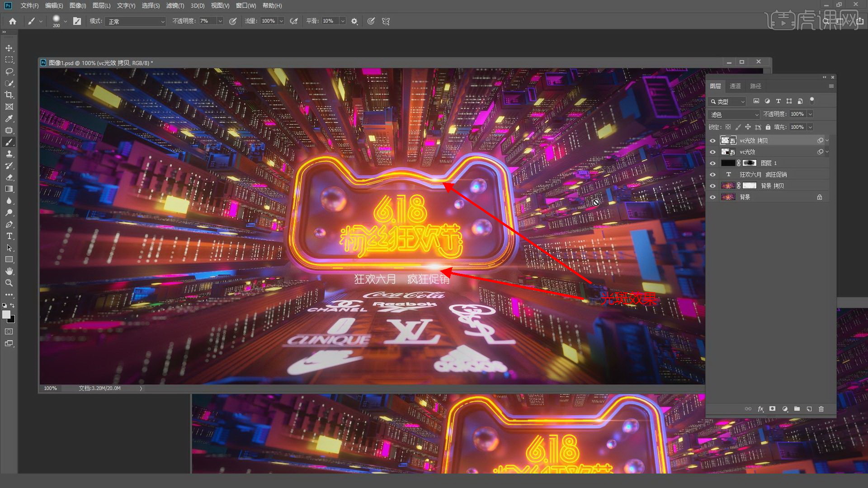Screen dimensions: 868x488
Task: Click the create new layer icon
Action: tap(809, 409)
